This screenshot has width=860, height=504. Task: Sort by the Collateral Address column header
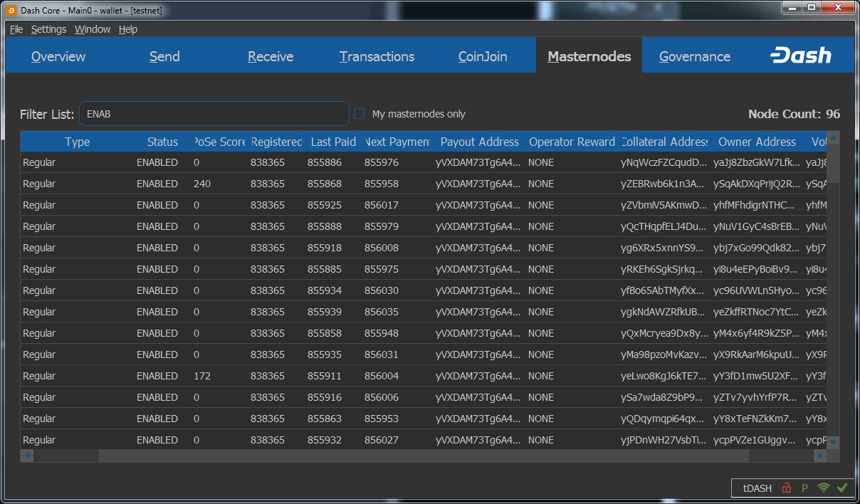[x=664, y=142]
